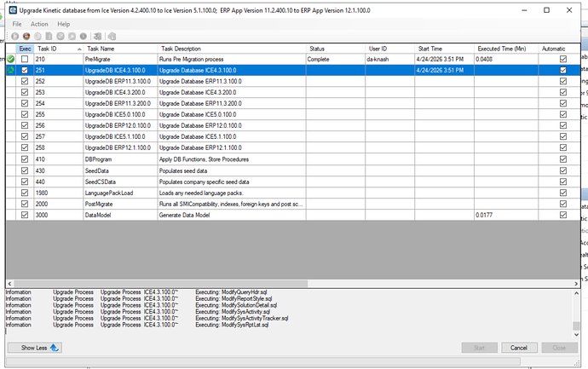This screenshot has height=369, width=588.
Task: Toggle Automatic checkbox for LanguagePackLoad row
Action: (x=563, y=193)
